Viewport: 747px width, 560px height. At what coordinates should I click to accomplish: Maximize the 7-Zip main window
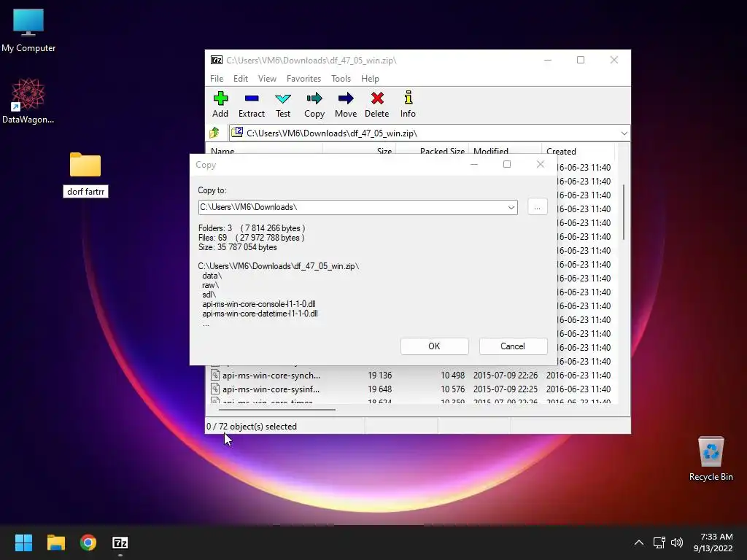coord(581,60)
